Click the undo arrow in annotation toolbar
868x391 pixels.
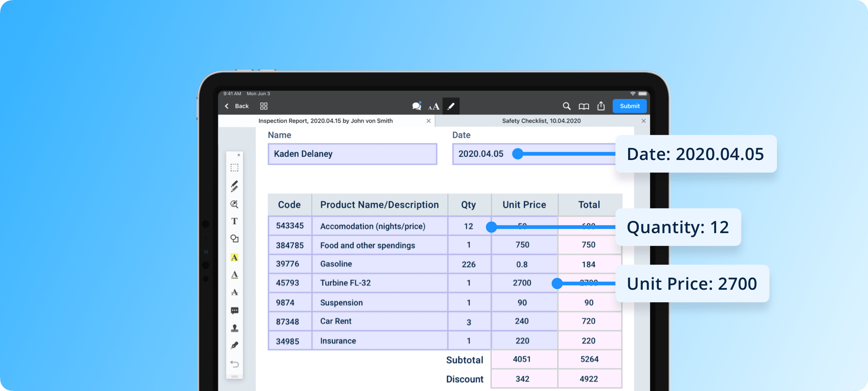234,364
